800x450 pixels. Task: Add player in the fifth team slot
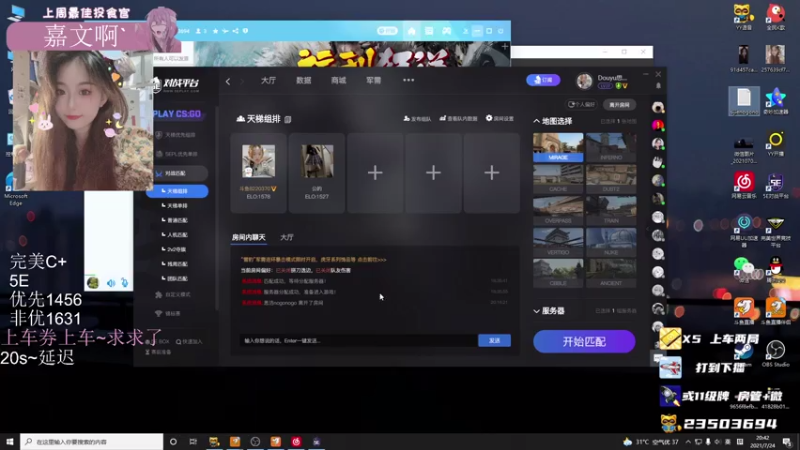coord(492,173)
